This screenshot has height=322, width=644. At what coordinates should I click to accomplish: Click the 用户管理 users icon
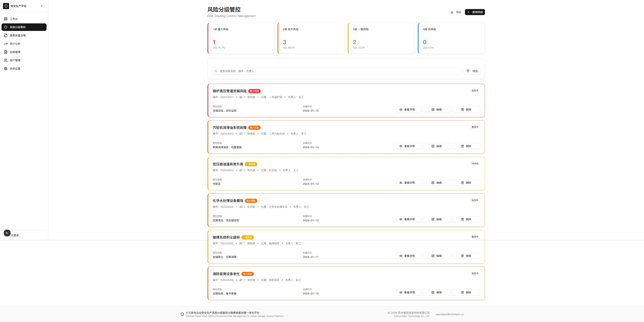pyautogui.click(x=5, y=60)
